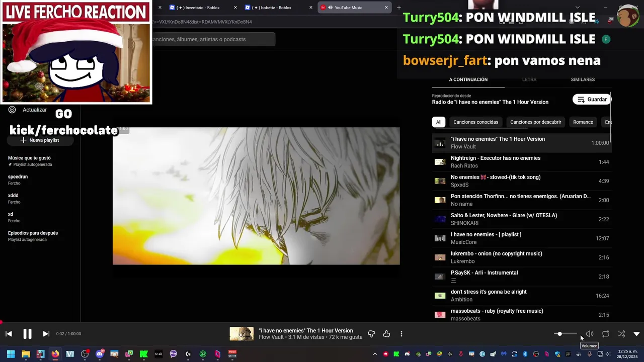Screen dimensions: 644x362
Task: Pause the current song
Action: [27, 334]
